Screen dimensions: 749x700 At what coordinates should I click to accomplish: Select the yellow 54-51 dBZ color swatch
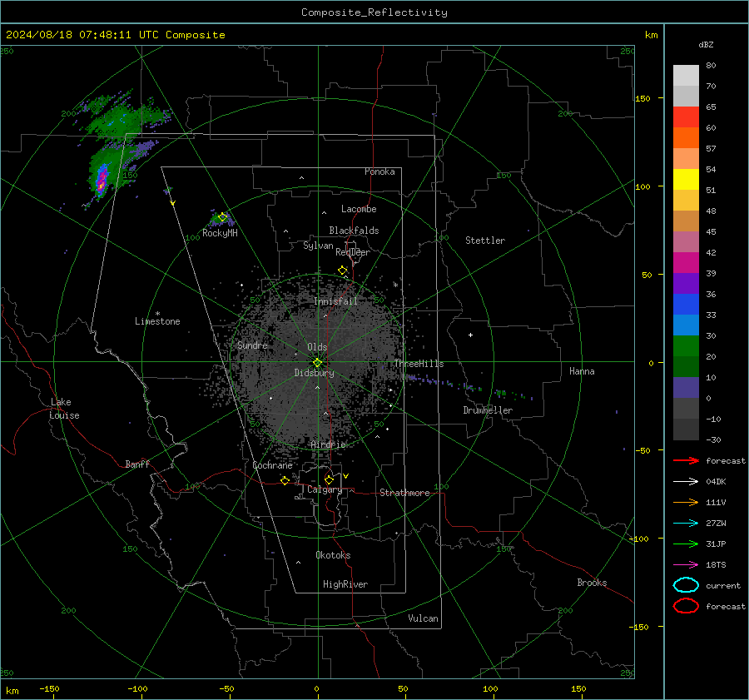coord(686,180)
